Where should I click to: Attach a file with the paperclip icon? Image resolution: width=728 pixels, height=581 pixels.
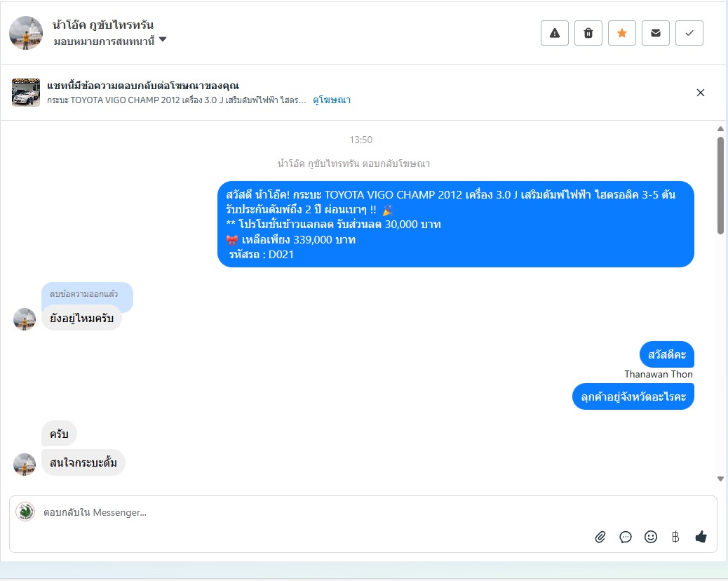(x=600, y=537)
